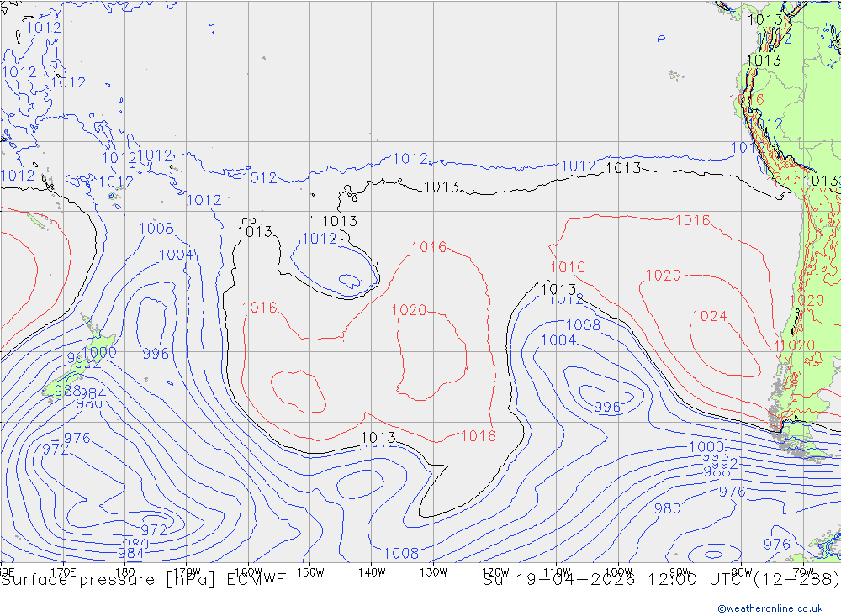Click the 110W longitude label

click(557, 572)
